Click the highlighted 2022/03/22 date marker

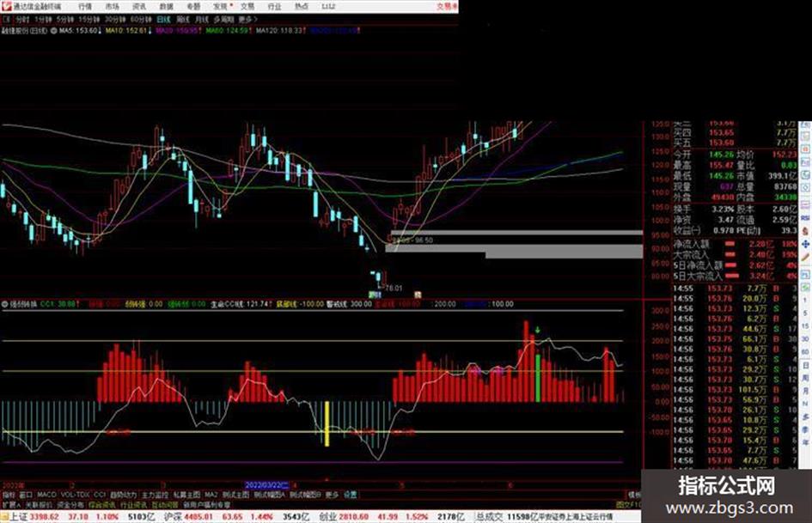(x=266, y=485)
